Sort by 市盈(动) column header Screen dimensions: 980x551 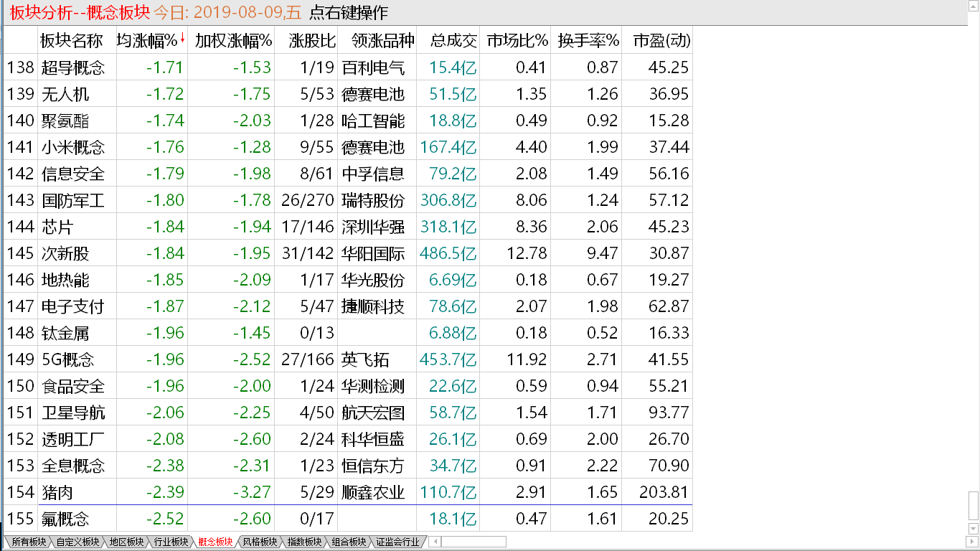click(661, 41)
